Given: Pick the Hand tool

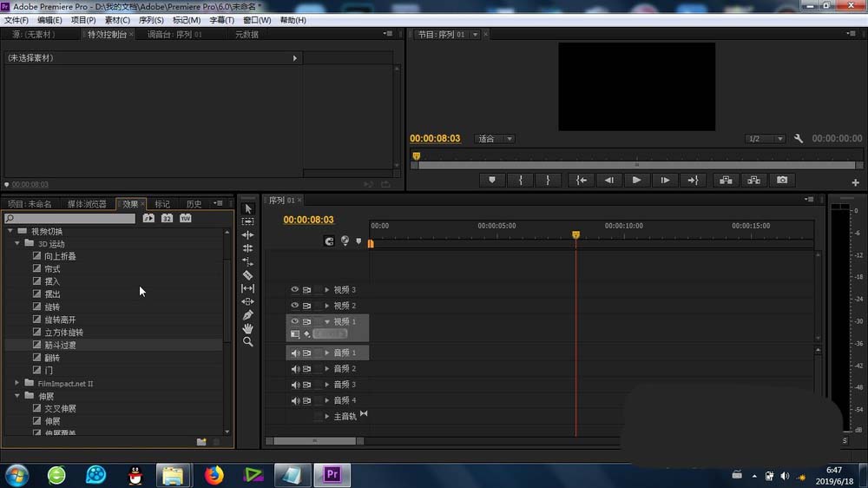Looking at the screenshot, I should [247, 328].
